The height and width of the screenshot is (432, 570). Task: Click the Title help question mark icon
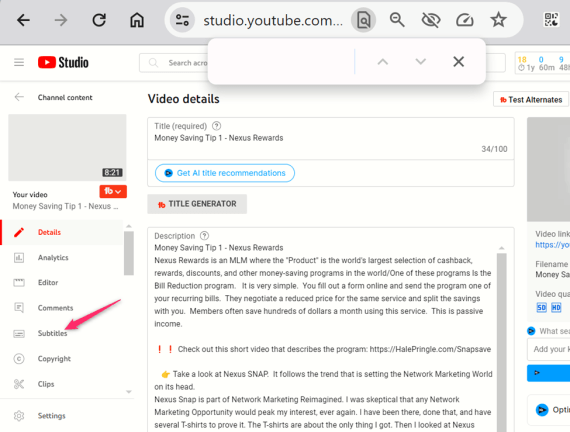click(216, 126)
